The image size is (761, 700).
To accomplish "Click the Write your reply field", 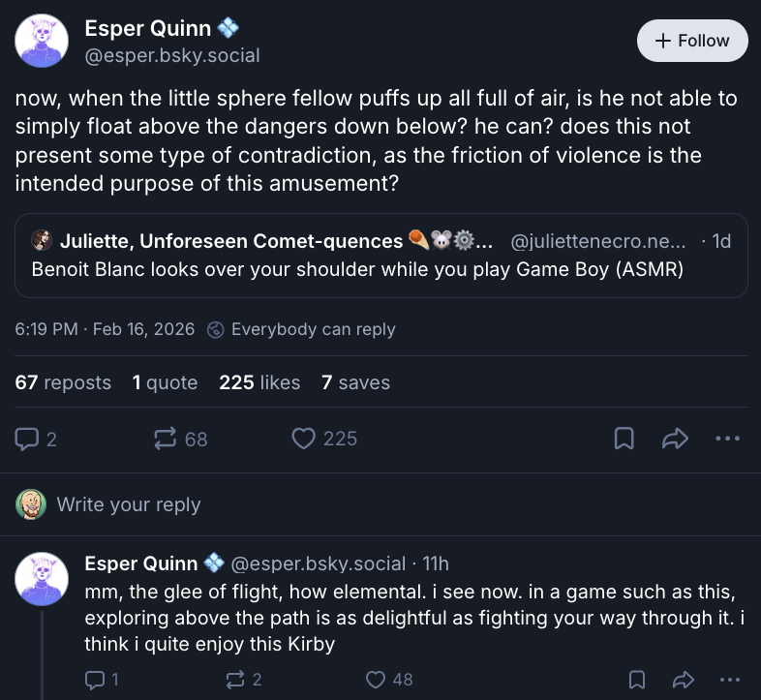I will pos(129,503).
